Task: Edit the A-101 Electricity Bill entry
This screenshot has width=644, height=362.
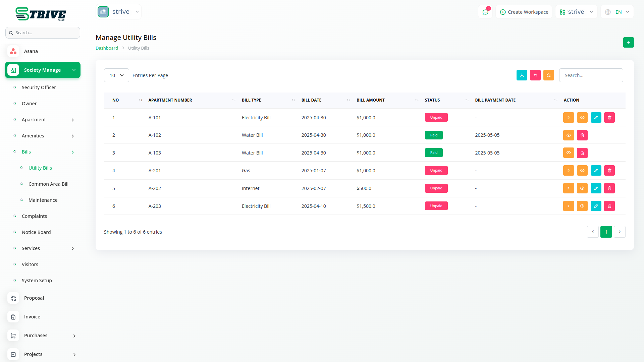Action: pos(596,118)
